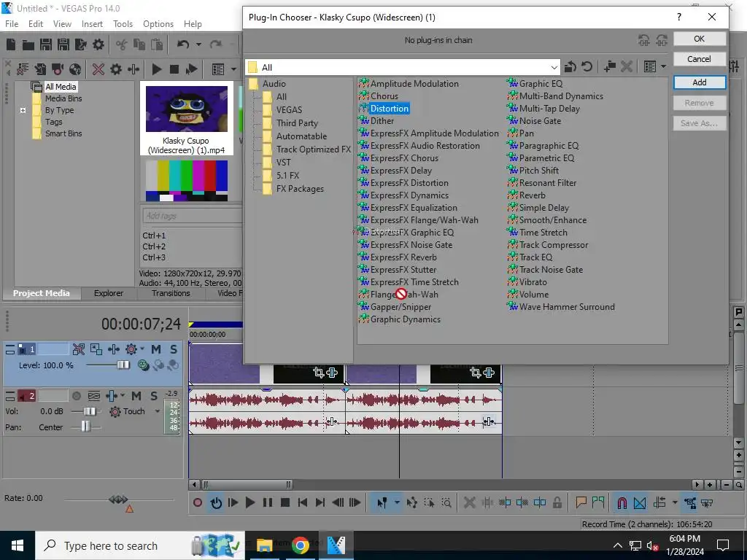
Task: Open automation settings dropdown on video track 1
Action: click(x=142, y=349)
